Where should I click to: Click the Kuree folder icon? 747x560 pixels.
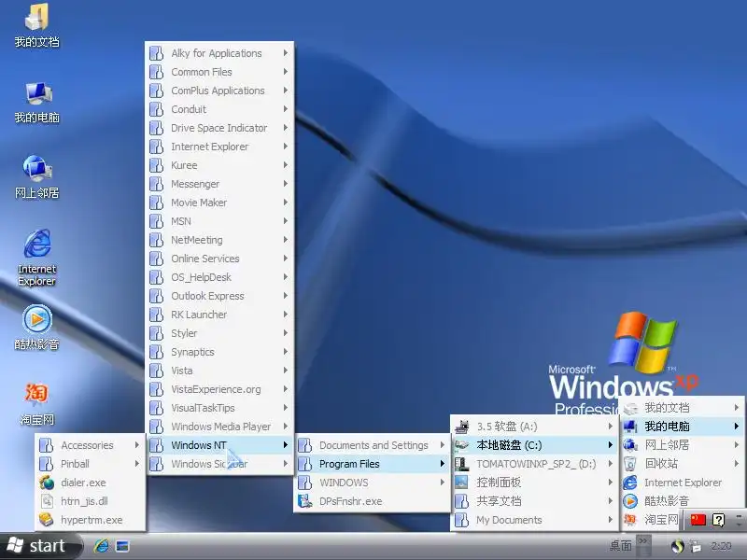157,165
